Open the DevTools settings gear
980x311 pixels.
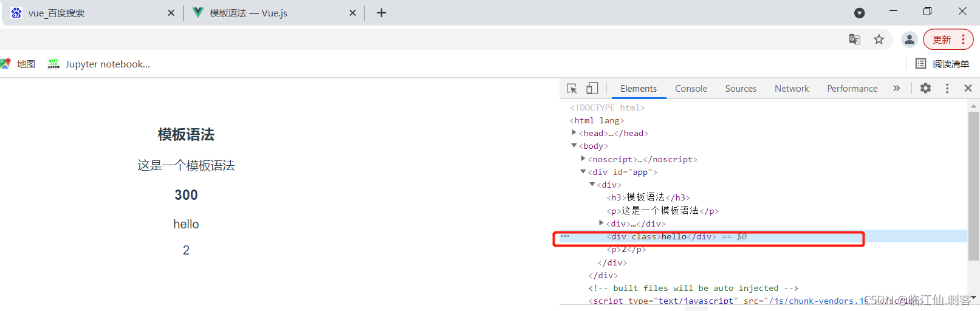pos(925,88)
